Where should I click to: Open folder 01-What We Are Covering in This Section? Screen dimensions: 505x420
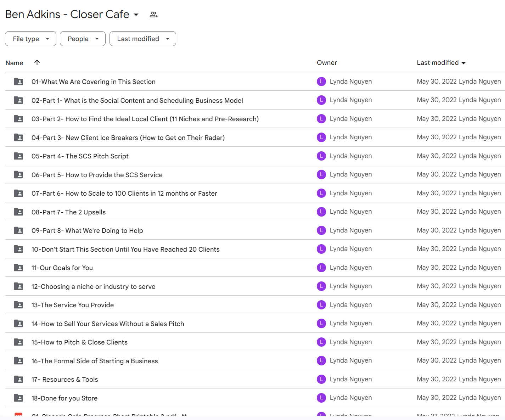94,82
